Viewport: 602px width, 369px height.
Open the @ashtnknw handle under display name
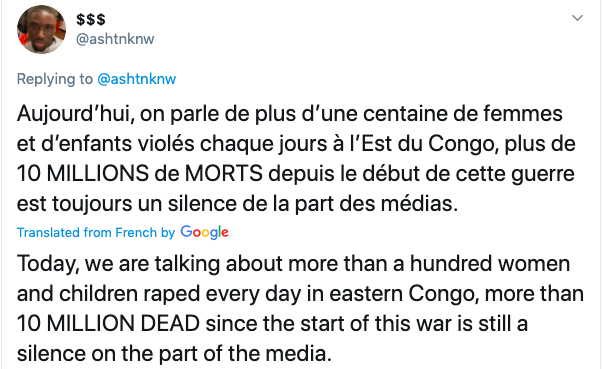115,39
